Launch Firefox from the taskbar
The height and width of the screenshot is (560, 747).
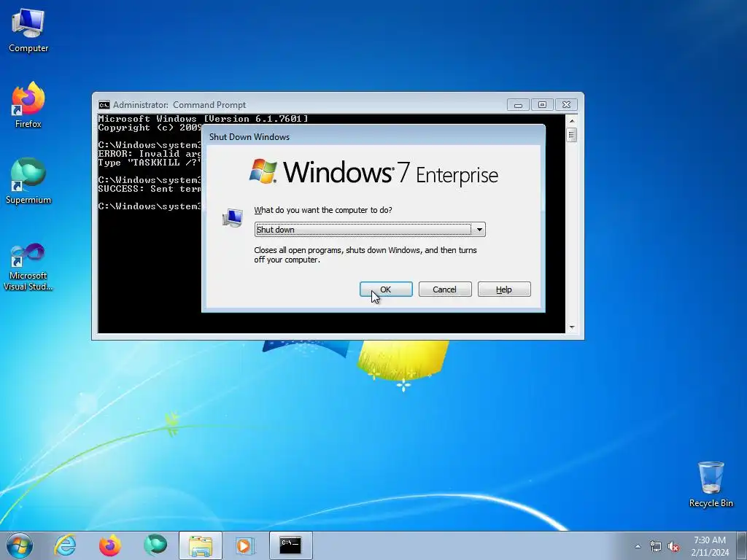[x=109, y=545]
